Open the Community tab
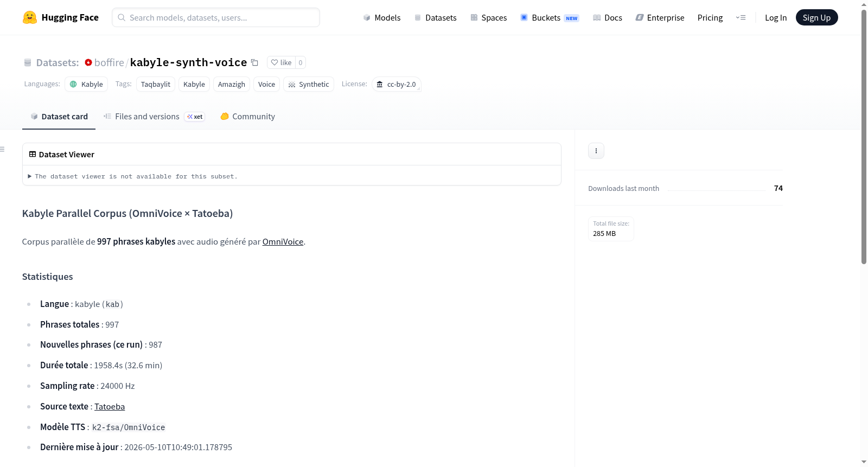 [247, 117]
